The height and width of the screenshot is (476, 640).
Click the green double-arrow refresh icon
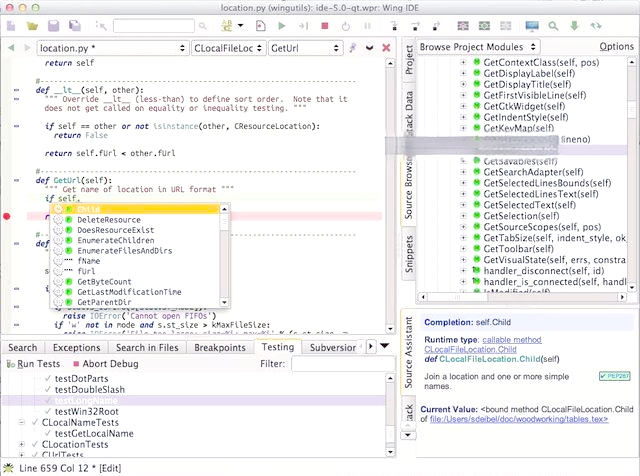[x=596, y=26]
